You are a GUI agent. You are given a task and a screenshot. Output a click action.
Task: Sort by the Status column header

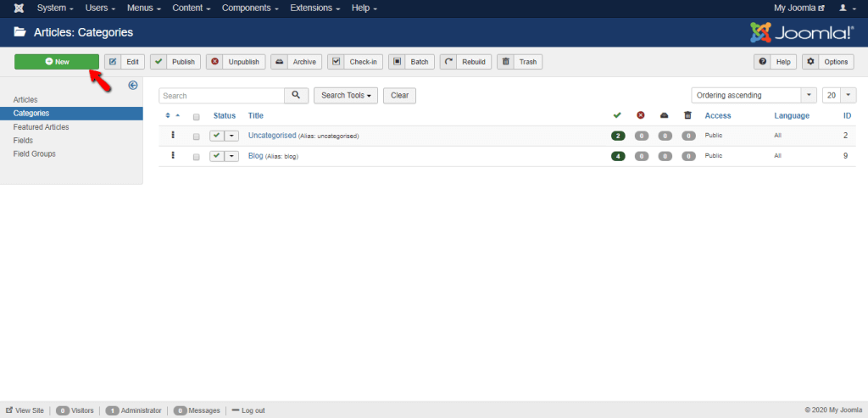point(224,115)
